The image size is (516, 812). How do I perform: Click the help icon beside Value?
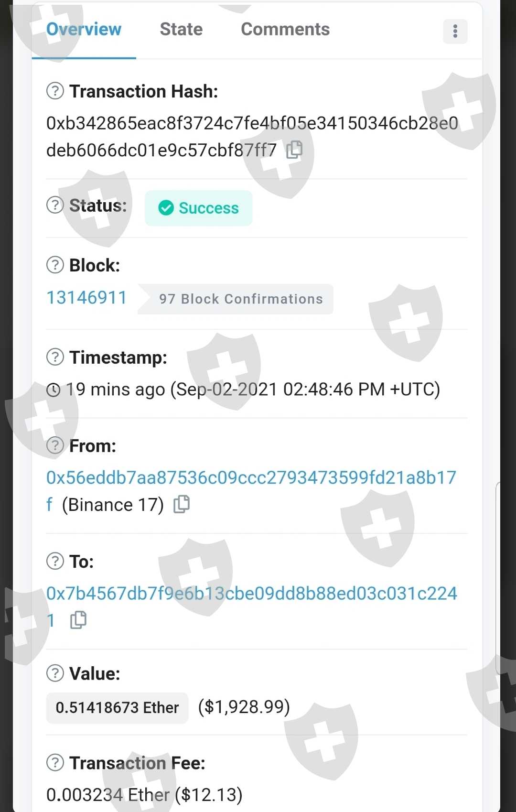click(55, 673)
